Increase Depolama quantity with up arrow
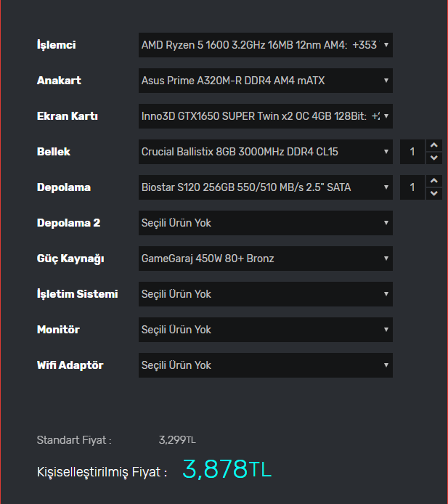The image size is (448, 504). tap(434, 181)
